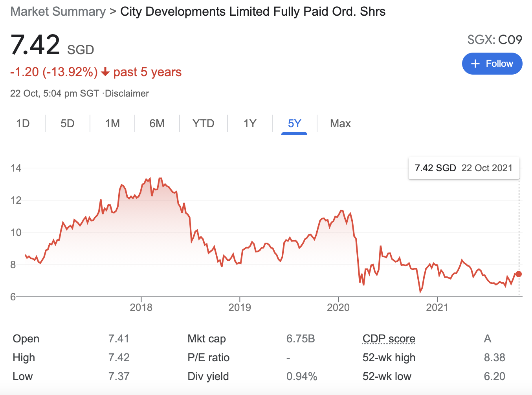Click the CDP score value A

488,338
